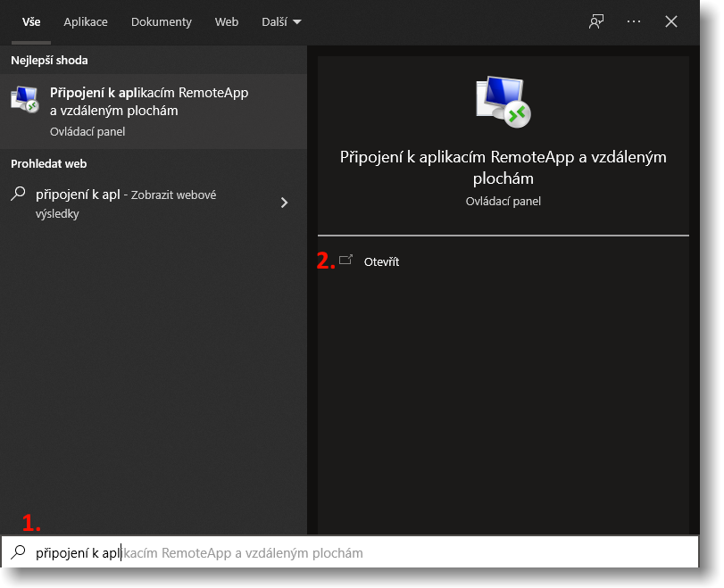Open the Aplikace filter tab
Viewport: 724px width, 588px height.
(86, 21)
